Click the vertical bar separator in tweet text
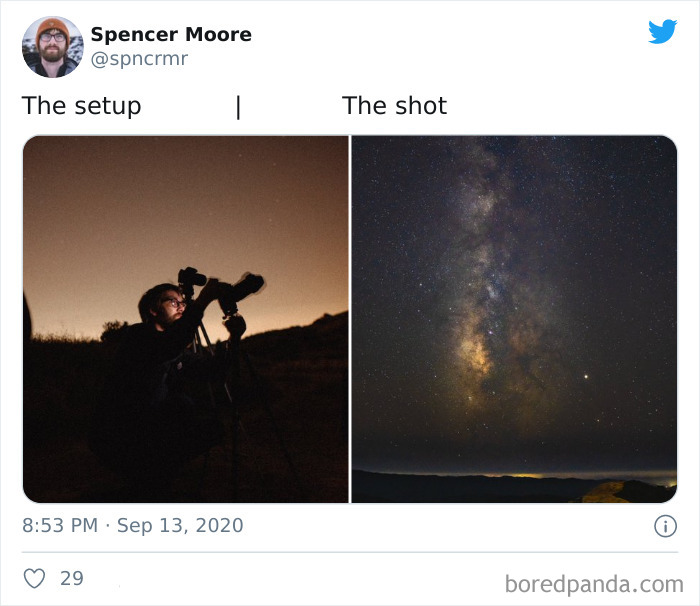 click(238, 107)
